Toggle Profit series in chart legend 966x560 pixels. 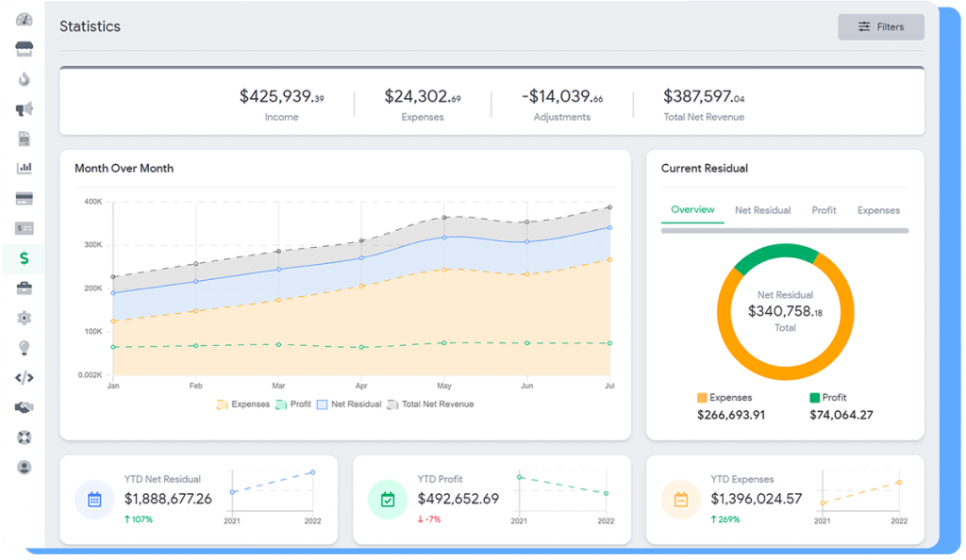[292, 404]
